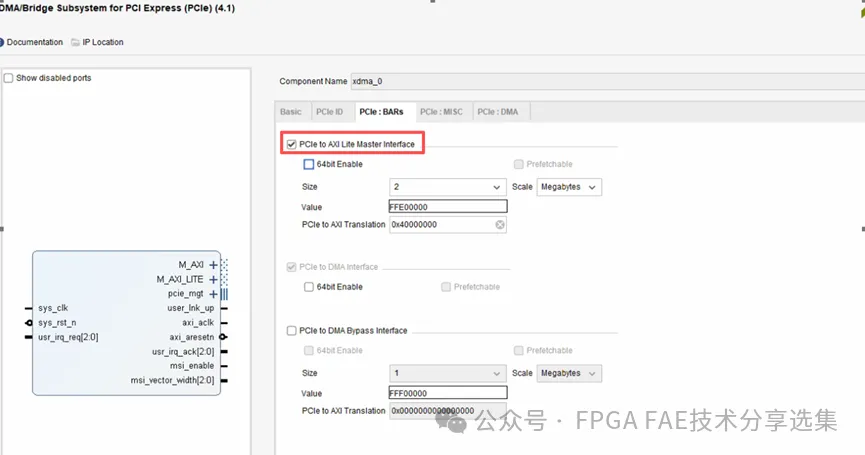Open the PCIe : MISC tab

point(441,112)
